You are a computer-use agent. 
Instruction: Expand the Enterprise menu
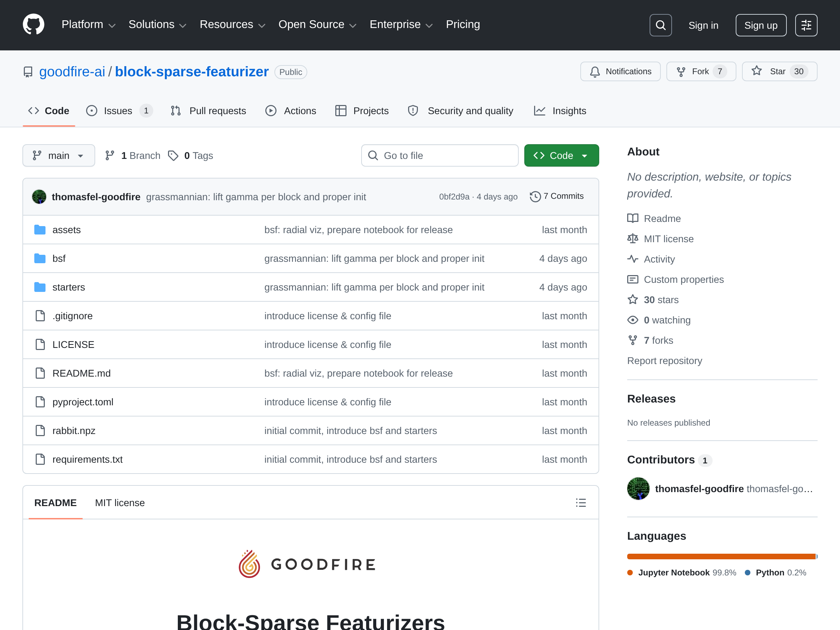pyautogui.click(x=401, y=25)
